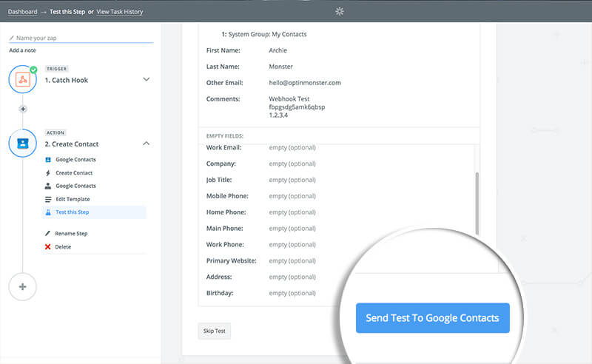Click Webhook Test comment text
This screenshot has height=364, width=592.
pos(289,99)
